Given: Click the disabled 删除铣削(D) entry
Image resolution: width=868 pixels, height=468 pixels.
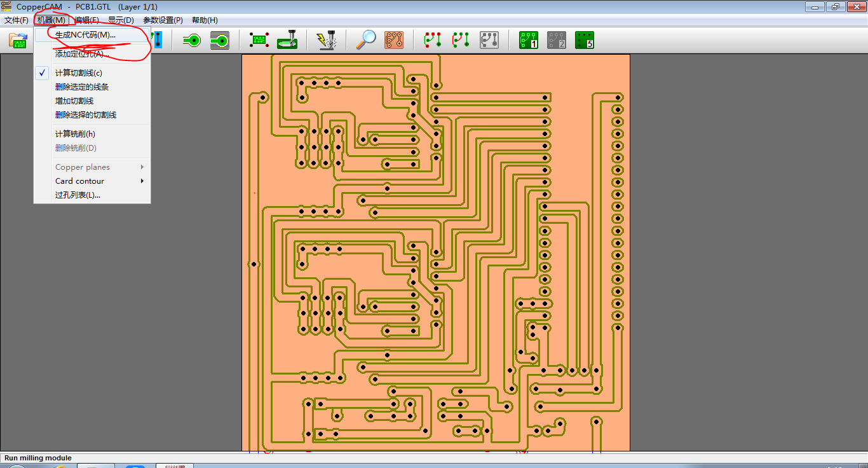Looking at the screenshot, I should coord(92,148).
